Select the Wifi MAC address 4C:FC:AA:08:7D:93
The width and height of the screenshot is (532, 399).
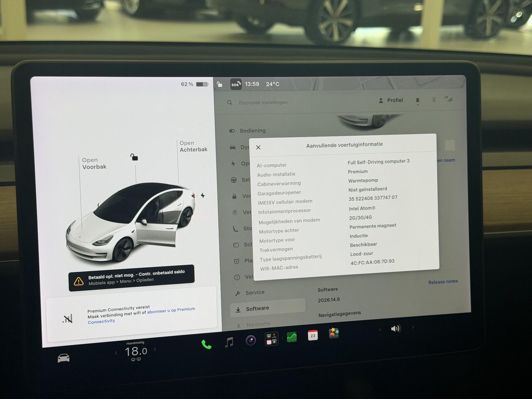tap(372, 262)
